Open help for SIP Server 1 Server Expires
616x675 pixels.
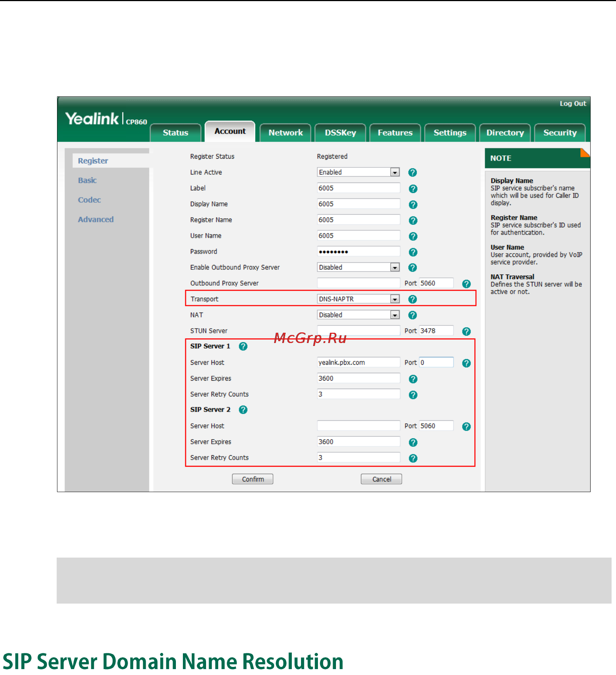pos(413,379)
